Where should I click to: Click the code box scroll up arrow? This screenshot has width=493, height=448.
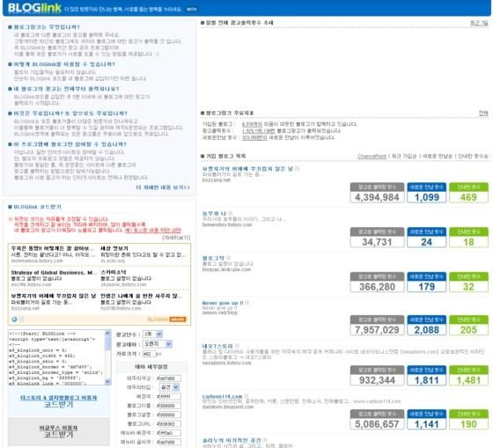(x=107, y=333)
